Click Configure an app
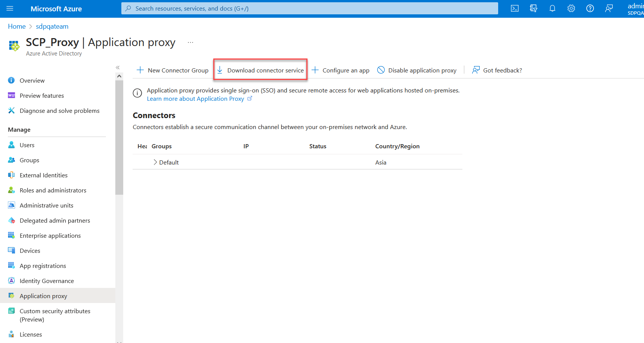Viewport: 644px width, 343px height. (x=341, y=70)
